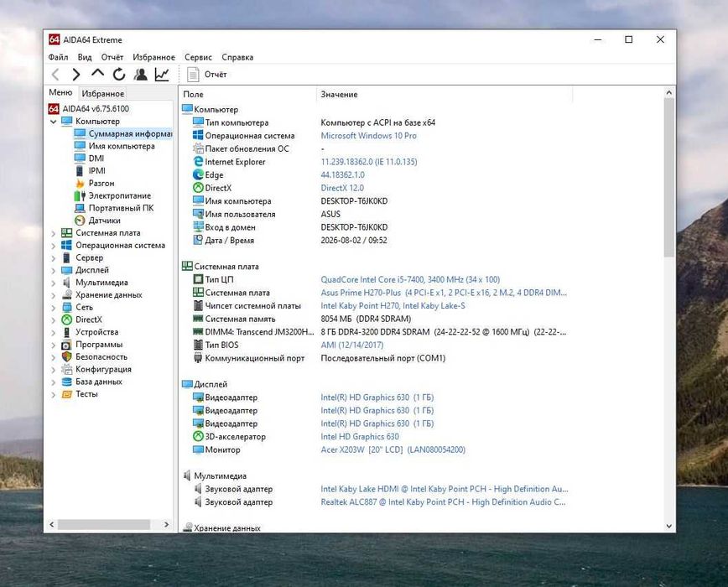Click the up-level arrow in toolbar
This screenshot has width=728, height=587.
pyautogui.click(x=97, y=73)
